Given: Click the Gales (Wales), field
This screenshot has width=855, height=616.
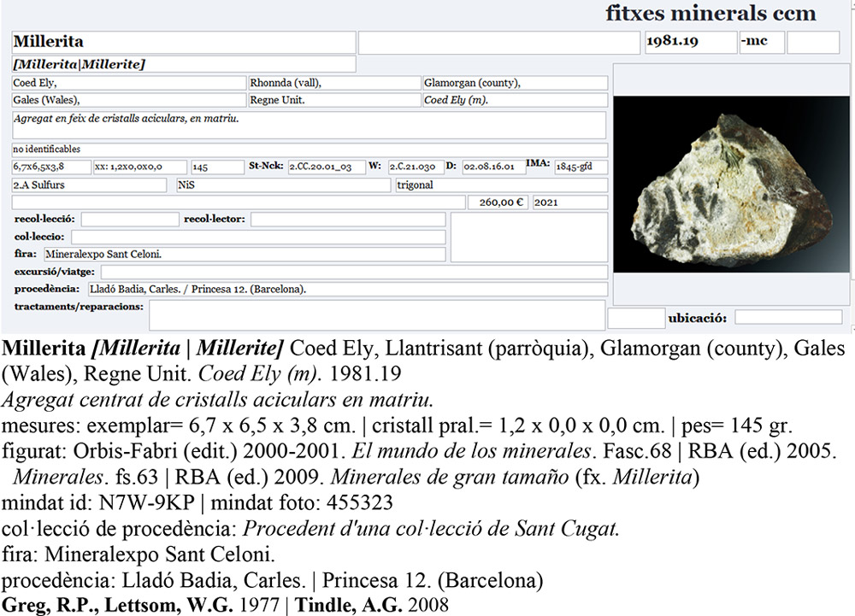Looking at the screenshot, I should tap(129, 100).
